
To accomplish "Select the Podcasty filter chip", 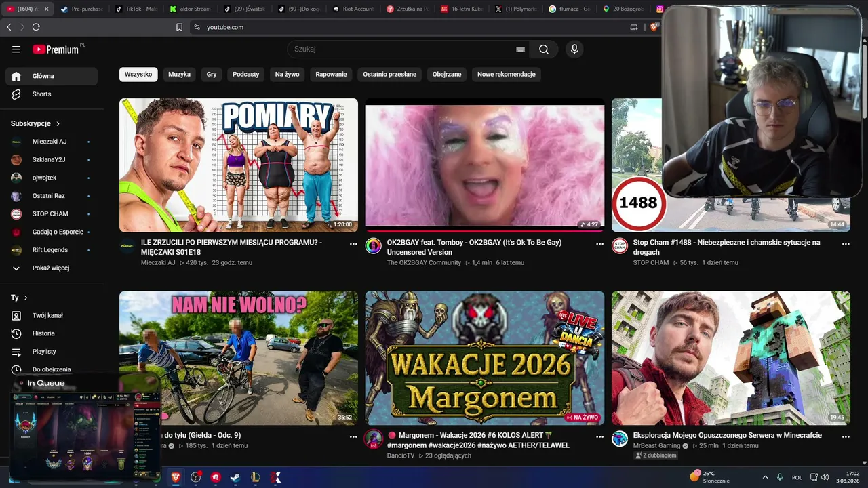I will pos(246,75).
